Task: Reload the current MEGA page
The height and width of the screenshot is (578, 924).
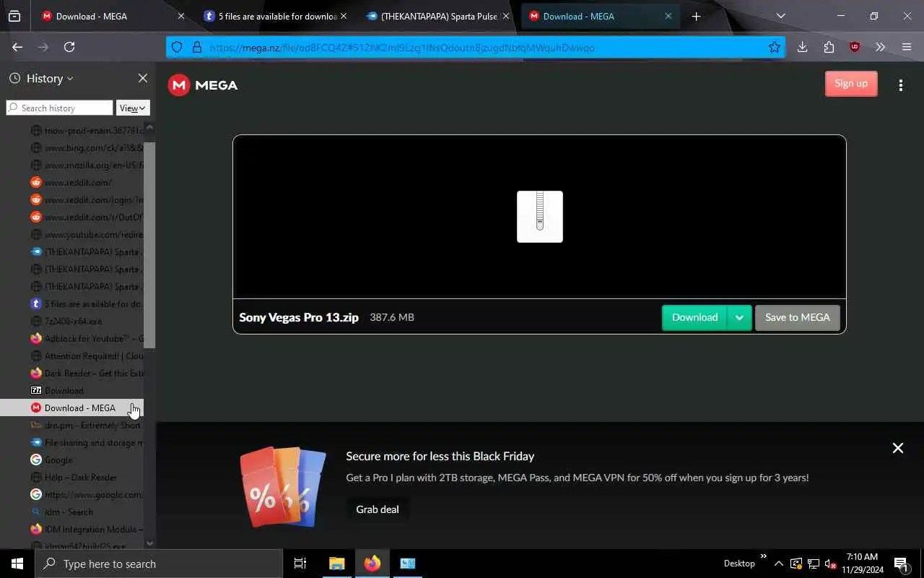Action: pyautogui.click(x=69, y=47)
